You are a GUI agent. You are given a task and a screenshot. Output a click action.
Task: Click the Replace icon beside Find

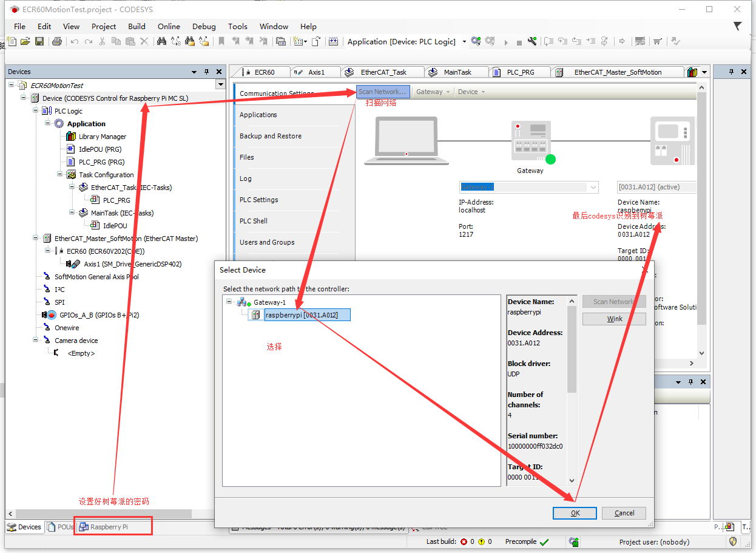coord(176,41)
